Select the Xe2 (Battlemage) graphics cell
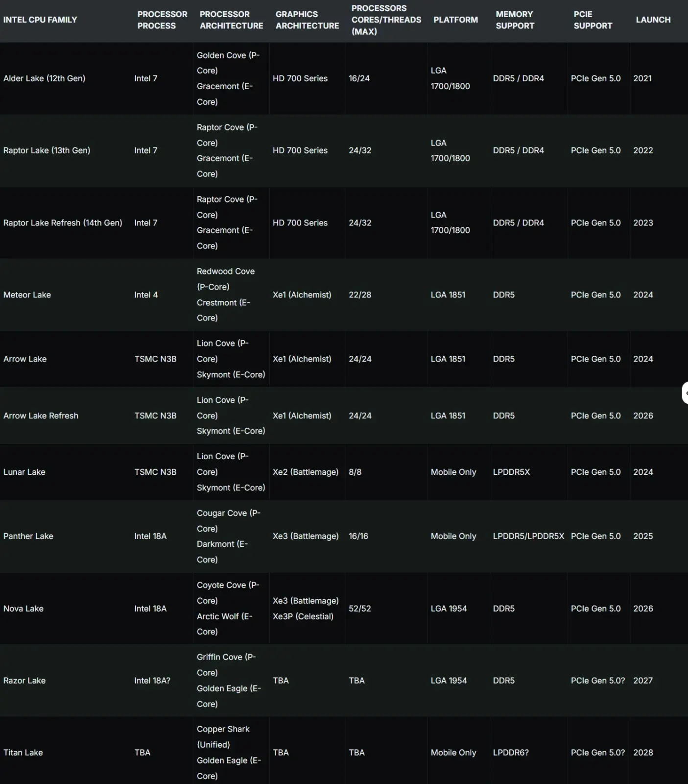The height and width of the screenshot is (784, 688). 306,472
